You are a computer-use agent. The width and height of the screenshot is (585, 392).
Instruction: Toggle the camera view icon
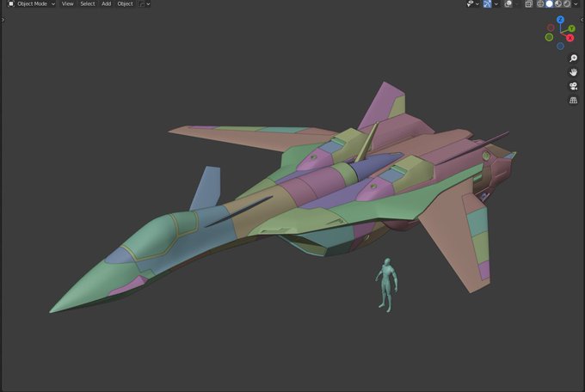(x=574, y=86)
